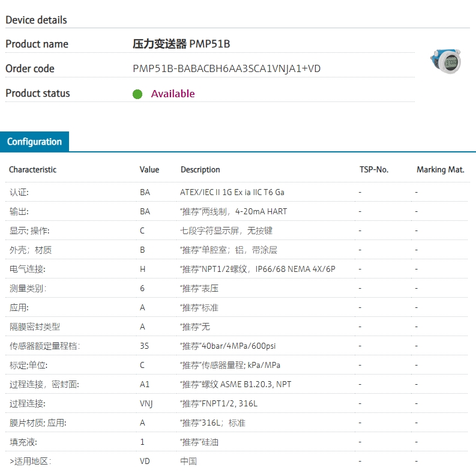Viewport: 476px width, 476px height.
Task: Click the 压力变送器 PMP51B product name
Action: [181, 44]
